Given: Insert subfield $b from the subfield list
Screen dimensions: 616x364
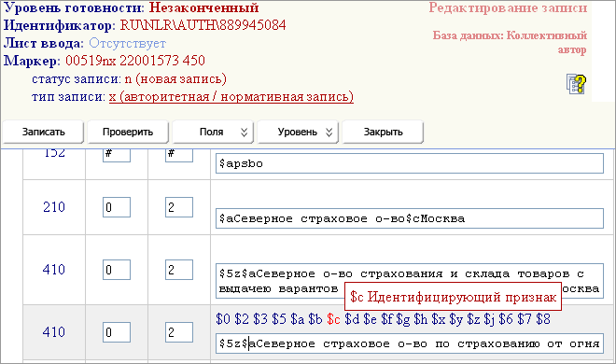Looking at the screenshot, I should (x=315, y=319).
